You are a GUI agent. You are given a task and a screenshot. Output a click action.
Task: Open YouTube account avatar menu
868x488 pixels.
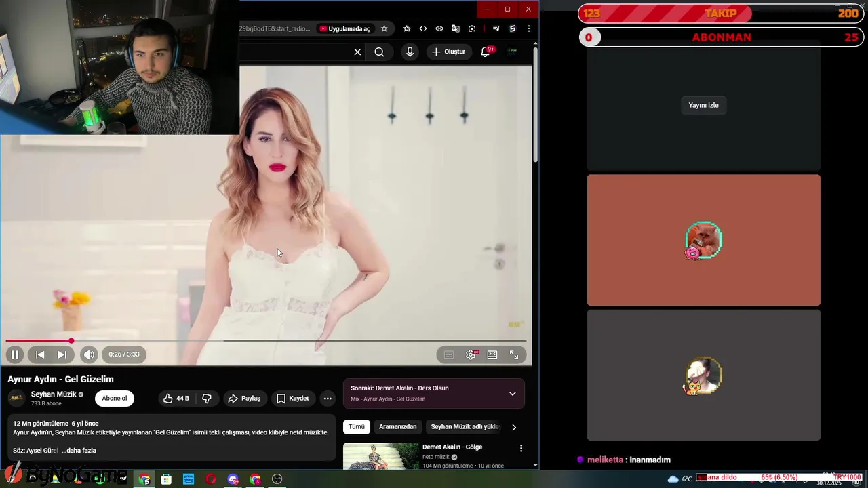click(x=512, y=52)
